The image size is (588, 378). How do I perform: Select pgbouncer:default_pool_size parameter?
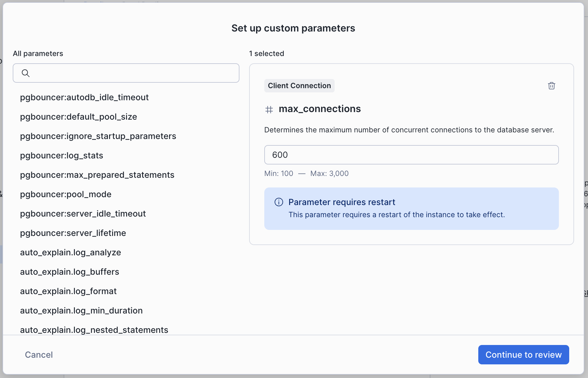point(79,117)
